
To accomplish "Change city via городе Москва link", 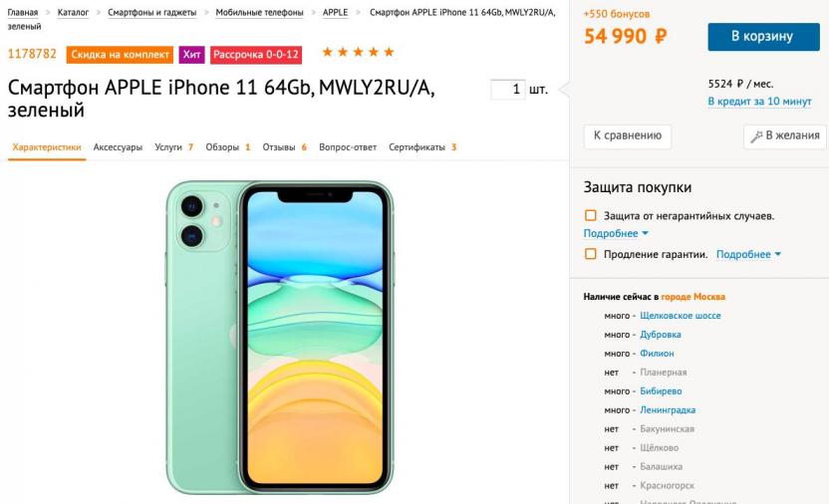I will 692,297.
